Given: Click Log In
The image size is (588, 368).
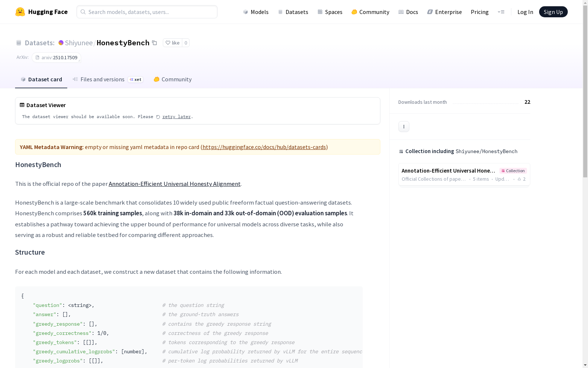Looking at the screenshot, I should coord(525,12).
